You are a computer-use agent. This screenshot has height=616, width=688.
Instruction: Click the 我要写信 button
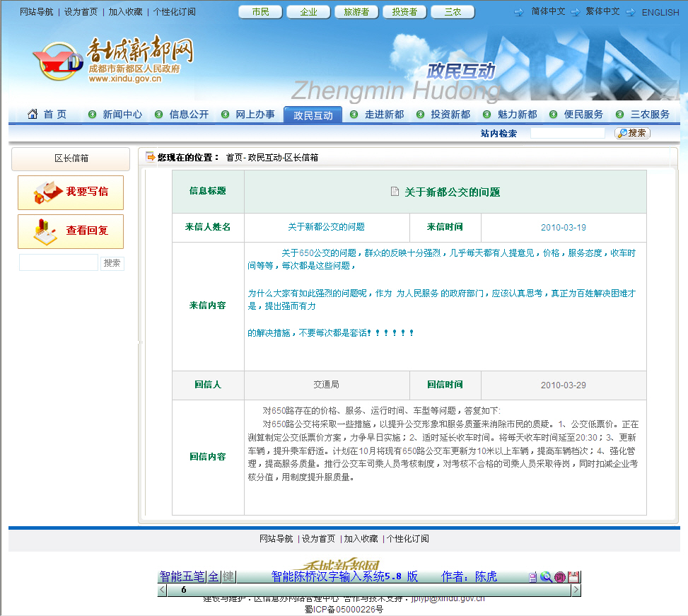pos(71,192)
